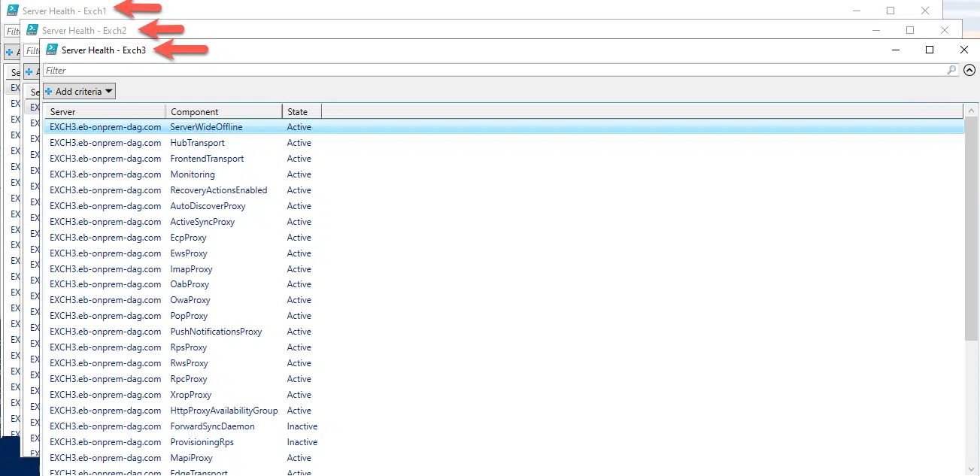Click the Inactive state of ForwardSyncDaemon
980x476 pixels.
(x=302, y=426)
